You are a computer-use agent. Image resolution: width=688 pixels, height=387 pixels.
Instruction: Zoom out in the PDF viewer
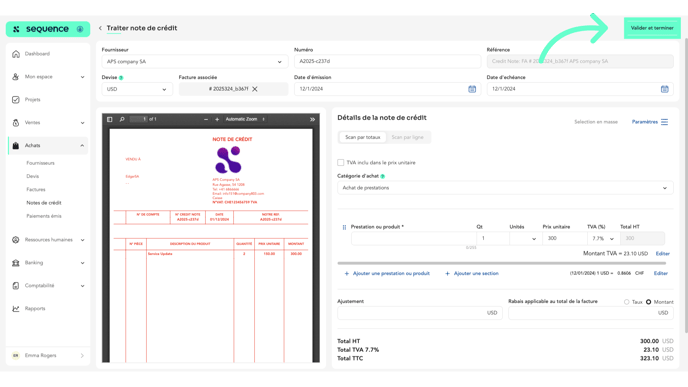(206, 119)
